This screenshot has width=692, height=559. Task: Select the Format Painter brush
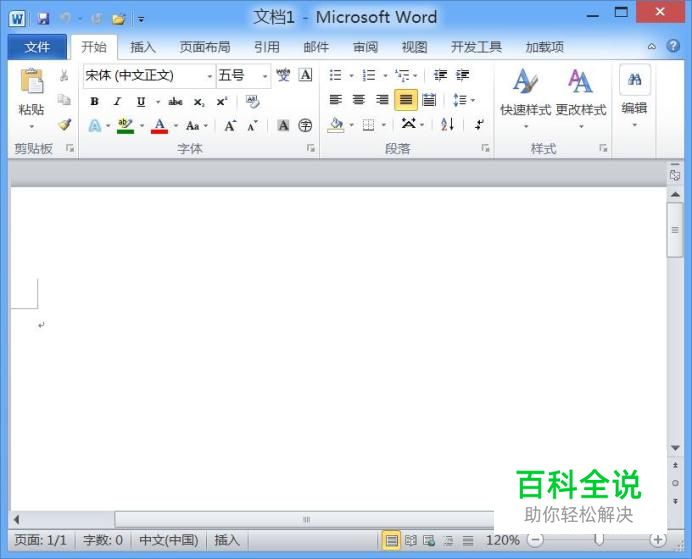64,125
